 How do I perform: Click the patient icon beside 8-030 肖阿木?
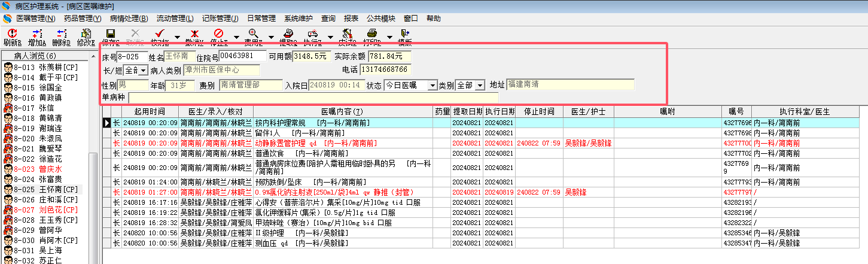(8, 240)
